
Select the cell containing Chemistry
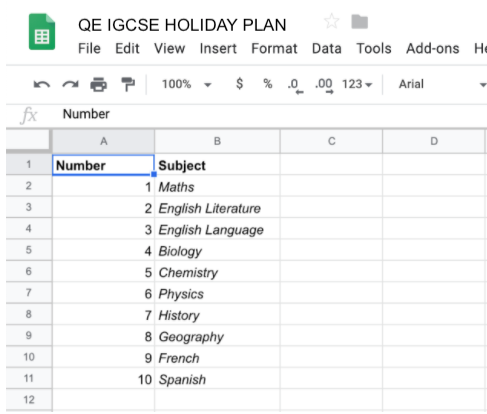[217, 272]
